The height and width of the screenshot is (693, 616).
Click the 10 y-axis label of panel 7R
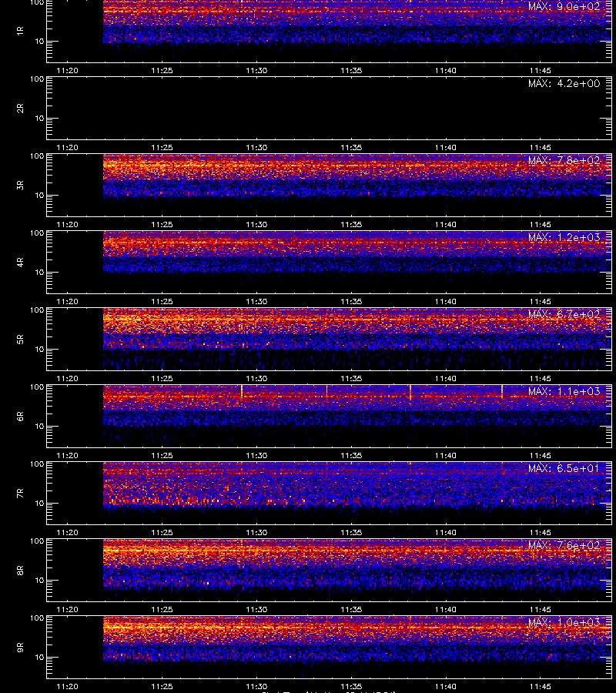[39, 504]
